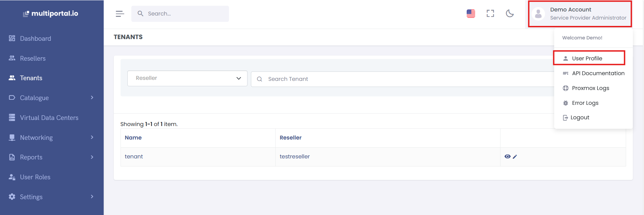This screenshot has width=644, height=215.
Task: Click the Proxmox Logs lifebuoy icon
Action: pos(566,88)
